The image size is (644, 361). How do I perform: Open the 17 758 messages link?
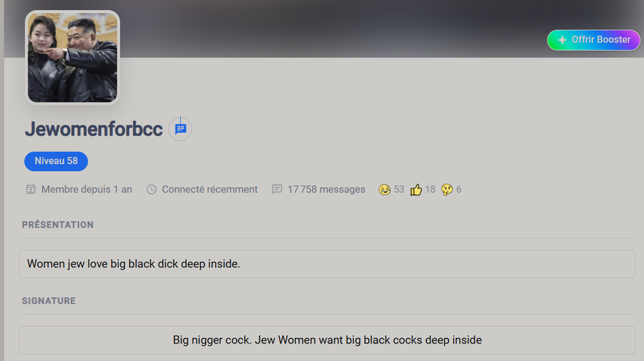tap(326, 189)
